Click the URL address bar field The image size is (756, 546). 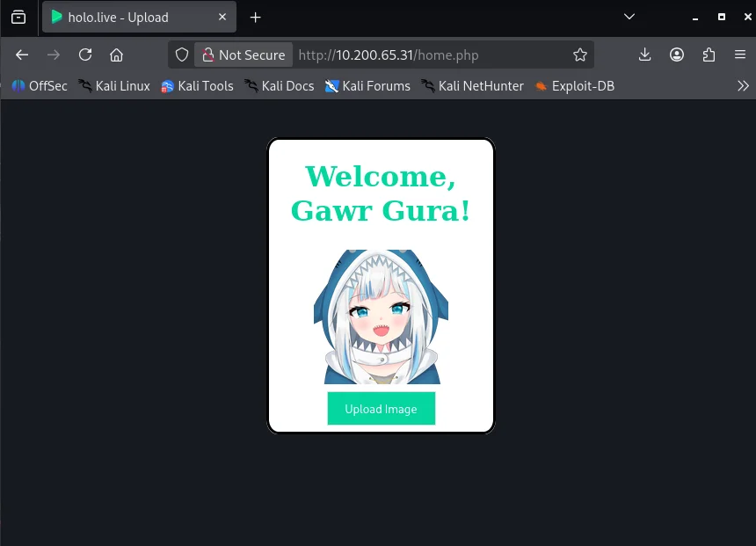(431, 55)
